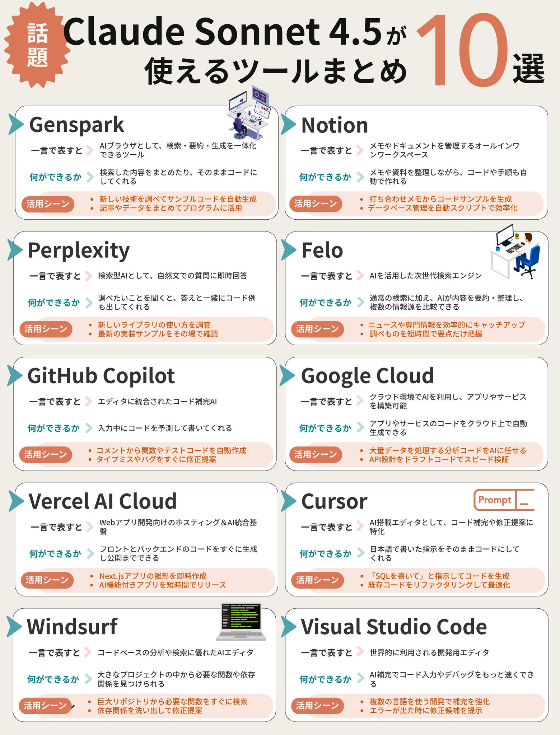This screenshot has height=735, width=560.
Task: Click 一言で表すと label in the Genspark card
Action: coord(57,150)
